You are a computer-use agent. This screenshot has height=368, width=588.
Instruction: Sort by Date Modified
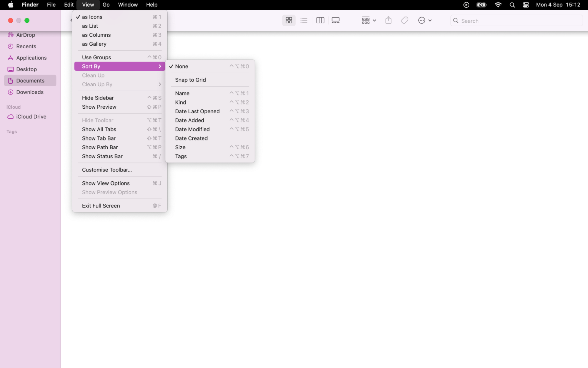pos(210,129)
